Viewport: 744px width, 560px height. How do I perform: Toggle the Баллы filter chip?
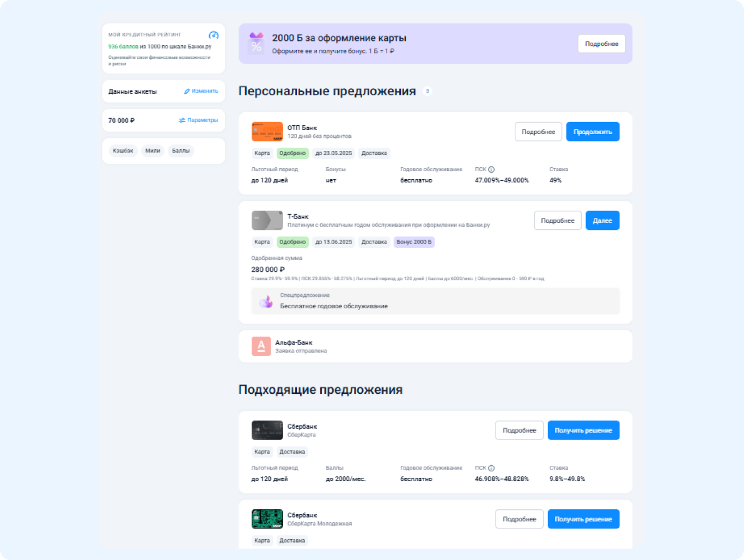(181, 151)
